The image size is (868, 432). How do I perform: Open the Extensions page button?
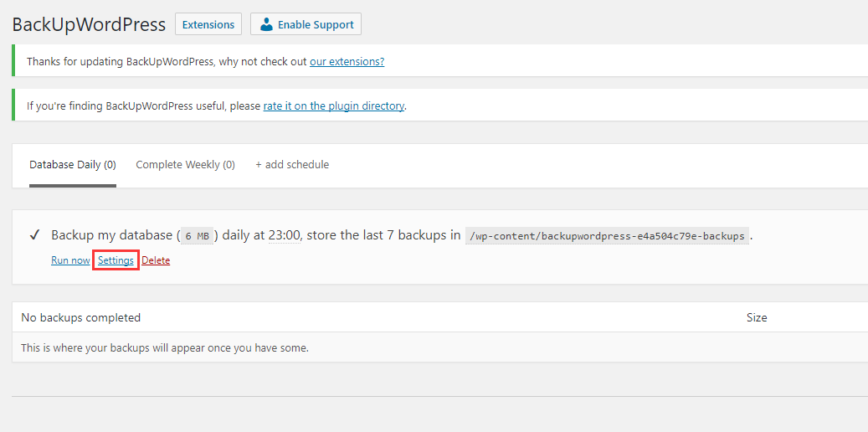click(x=208, y=24)
